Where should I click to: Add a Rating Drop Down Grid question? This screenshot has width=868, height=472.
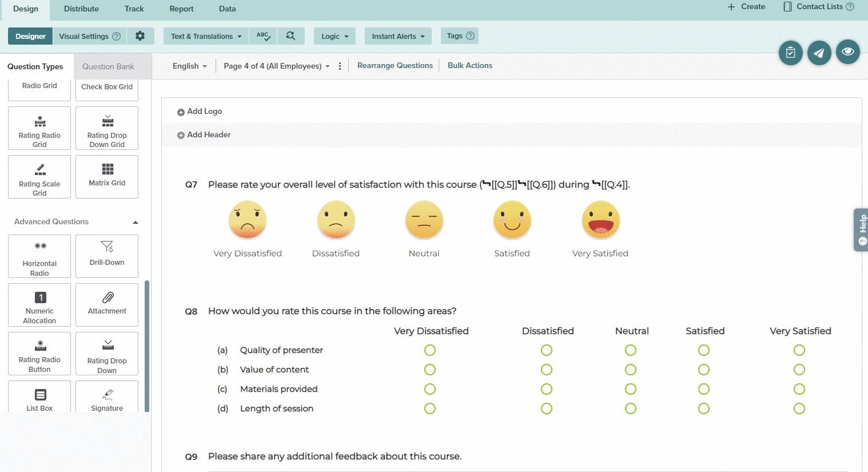[107, 128]
